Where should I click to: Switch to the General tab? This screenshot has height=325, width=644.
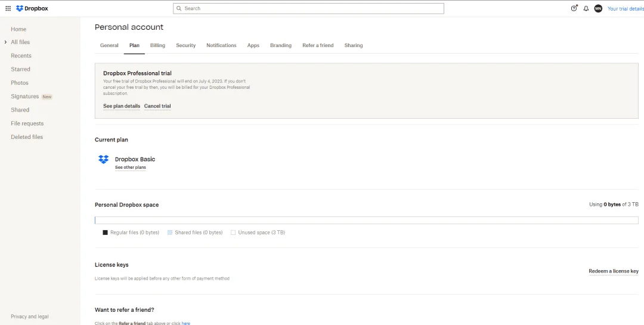109,45
